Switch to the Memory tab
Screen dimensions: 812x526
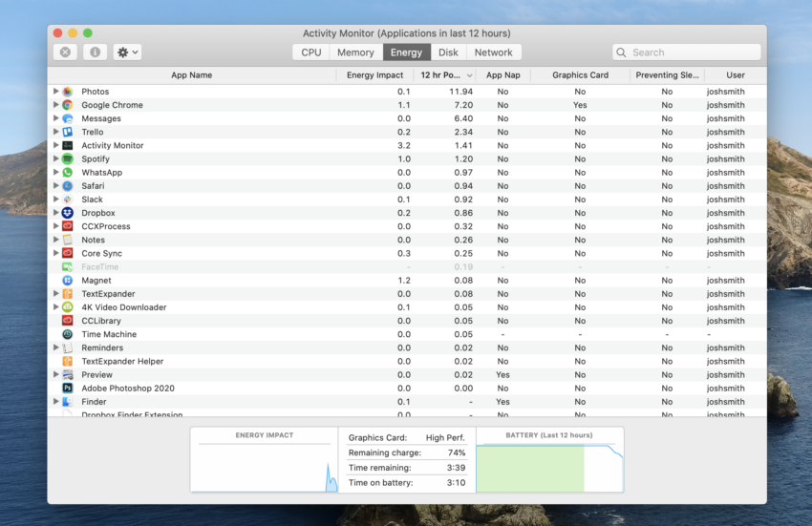pyautogui.click(x=355, y=53)
